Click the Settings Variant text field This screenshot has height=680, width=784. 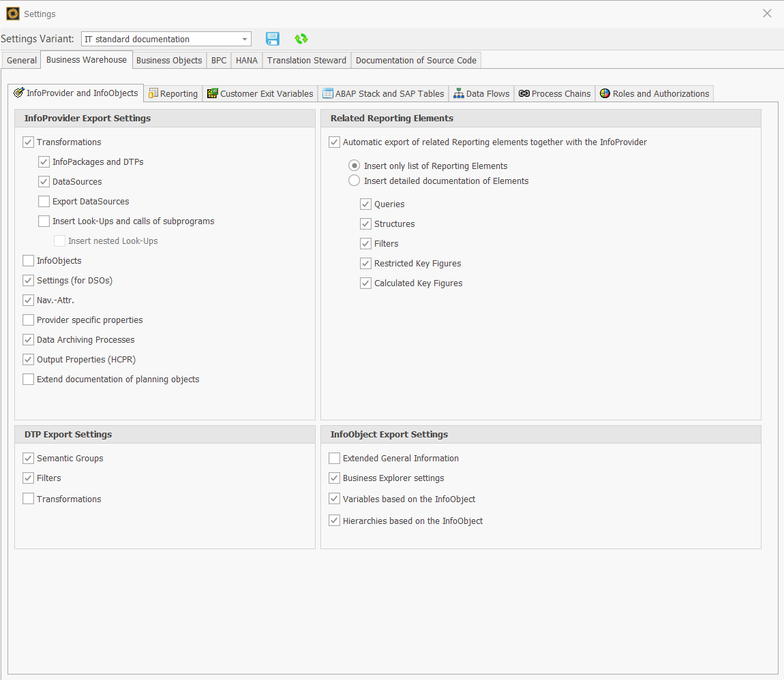coord(160,40)
